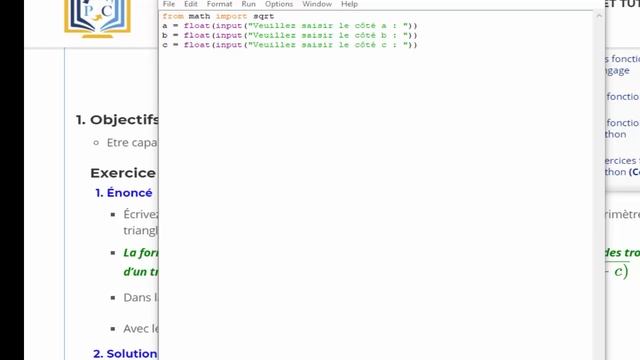Click the 'Etre capa' bullet text

(x=132, y=142)
